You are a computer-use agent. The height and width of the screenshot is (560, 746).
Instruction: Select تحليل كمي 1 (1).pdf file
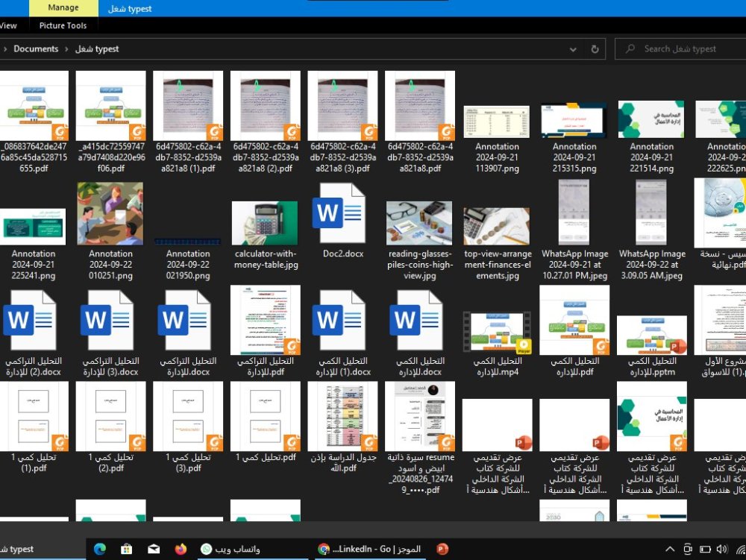34,428
